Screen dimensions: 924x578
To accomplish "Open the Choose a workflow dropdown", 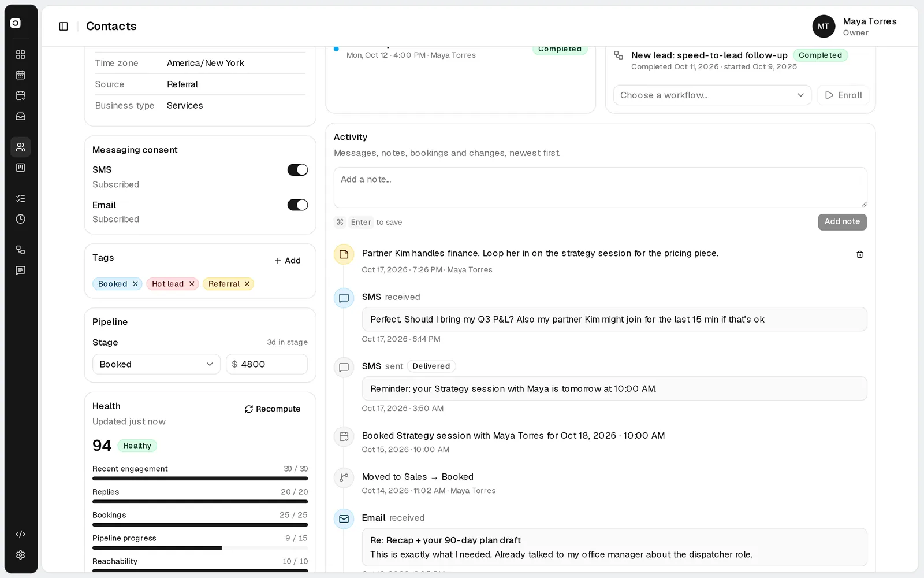I will pyautogui.click(x=712, y=95).
